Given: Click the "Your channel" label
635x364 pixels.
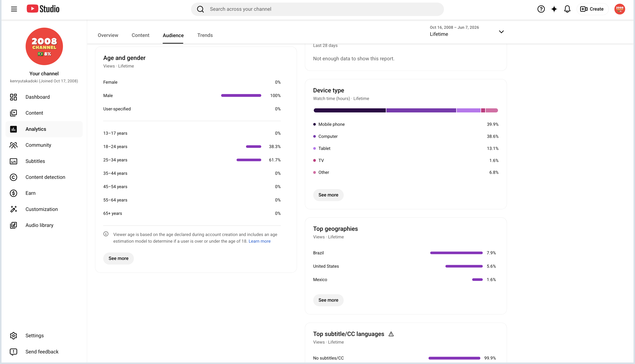Looking at the screenshot, I should (44, 74).
